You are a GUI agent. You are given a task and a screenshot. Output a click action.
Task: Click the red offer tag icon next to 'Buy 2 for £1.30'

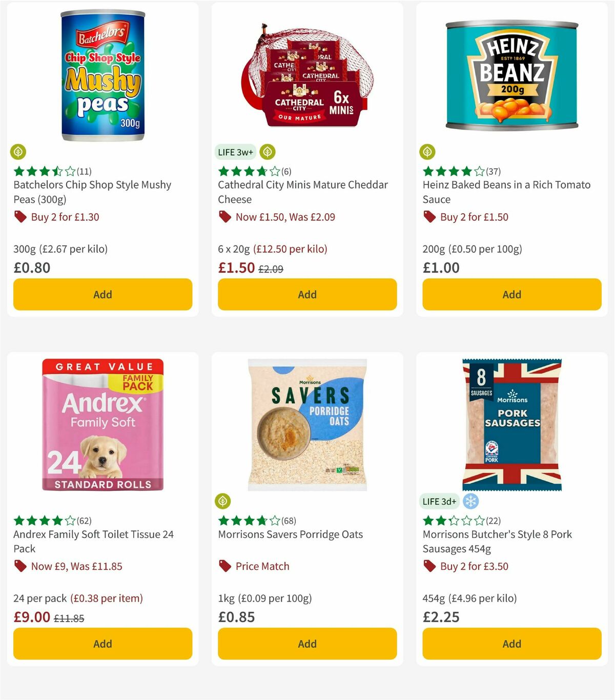[x=20, y=217]
